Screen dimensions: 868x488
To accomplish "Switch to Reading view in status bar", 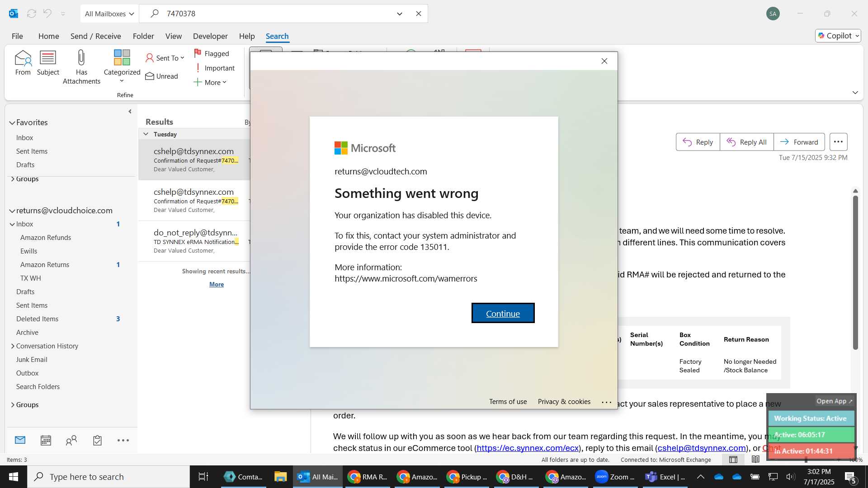I will pyautogui.click(x=755, y=460).
